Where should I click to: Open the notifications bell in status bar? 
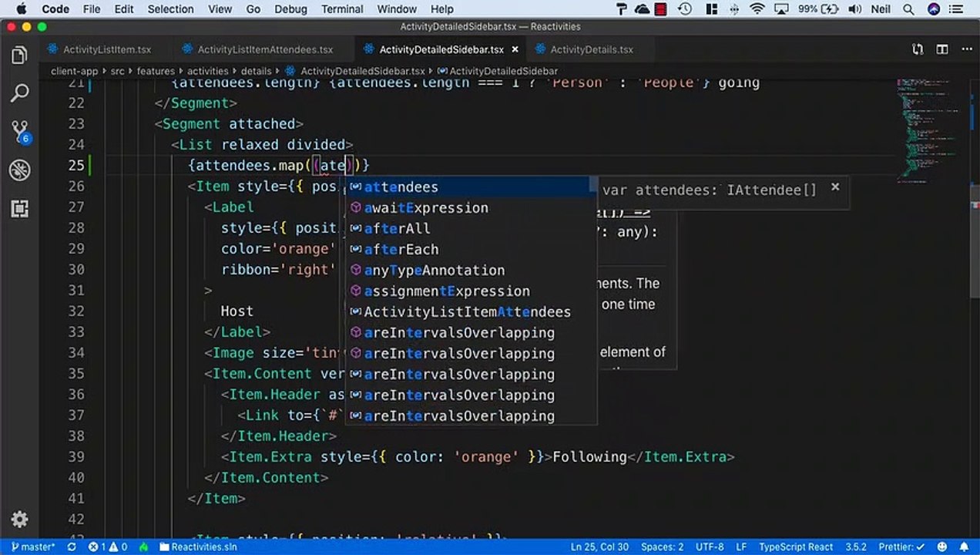(965, 547)
